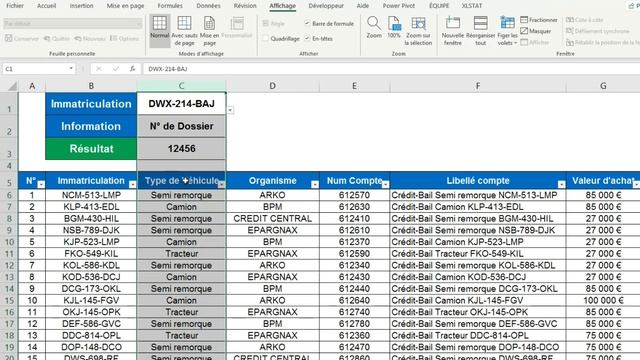
Task: Open N° column filter dropdown
Action: point(41,184)
